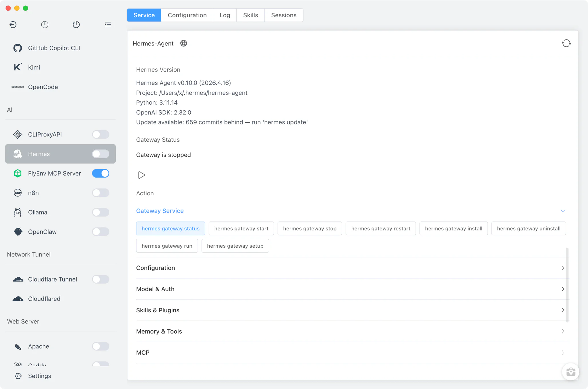This screenshot has height=389, width=588.
Task: Click the Action list vertical scrollbar
Action: (x=567, y=285)
